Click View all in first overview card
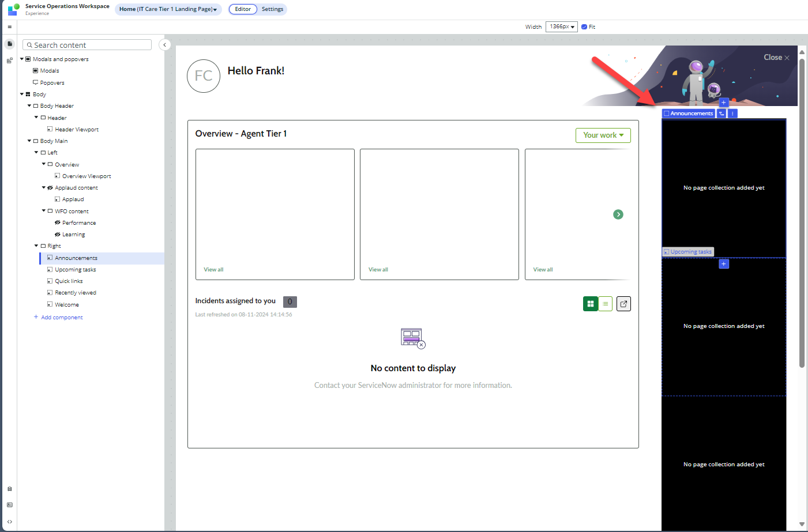Screen dimensions: 808x532 [x=213, y=270]
